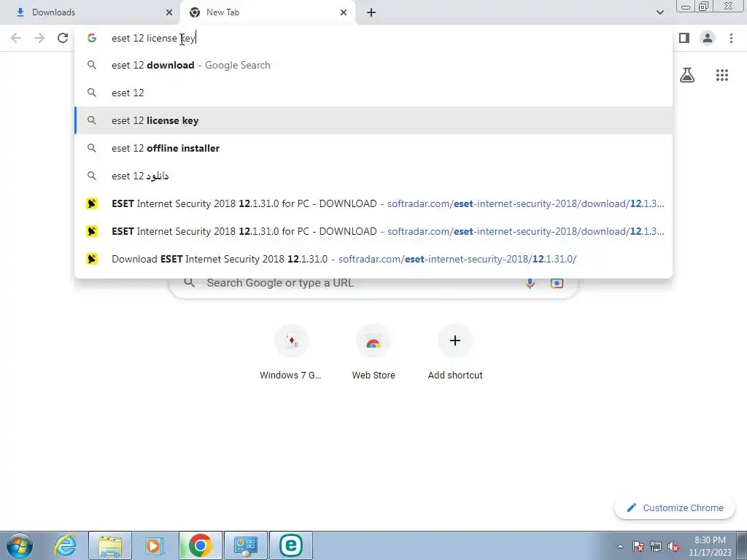Image resolution: width=747 pixels, height=560 pixels.
Task: Switch to the Downloads tab
Action: click(90, 12)
